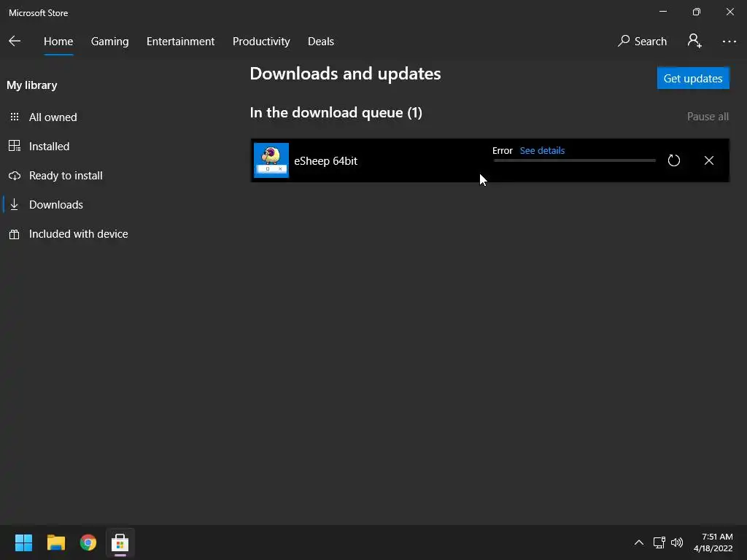Select Ready to install

coord(66,175)
